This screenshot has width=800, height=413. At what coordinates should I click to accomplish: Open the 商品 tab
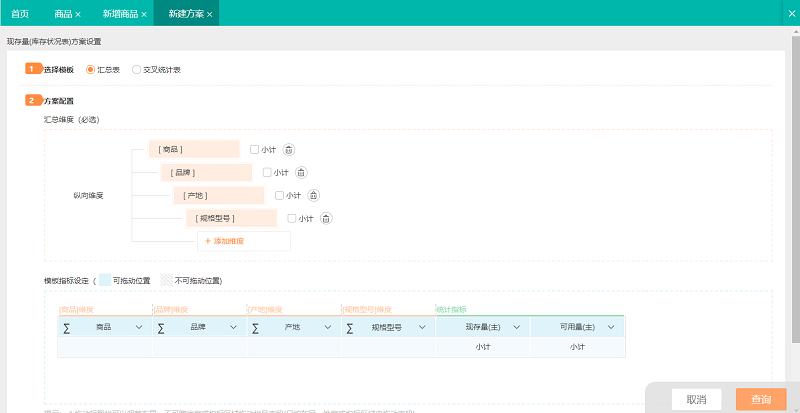63,14
